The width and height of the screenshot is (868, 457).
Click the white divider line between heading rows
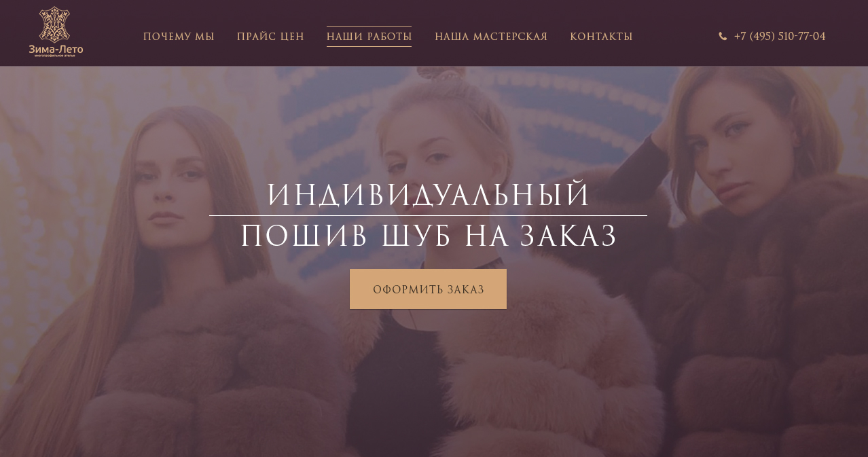point(428,215)
